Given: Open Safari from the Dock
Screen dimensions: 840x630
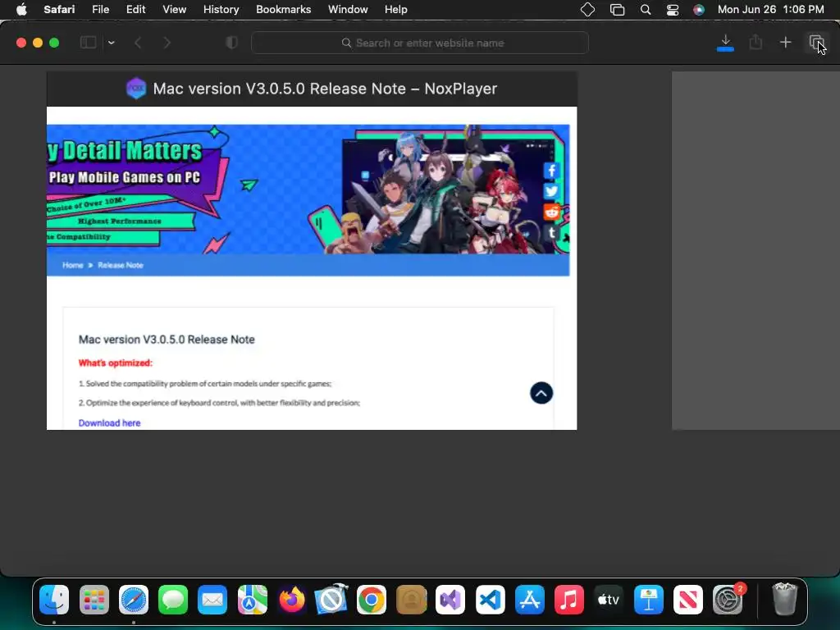Looking at the screenshot, I should coord(134,600).
